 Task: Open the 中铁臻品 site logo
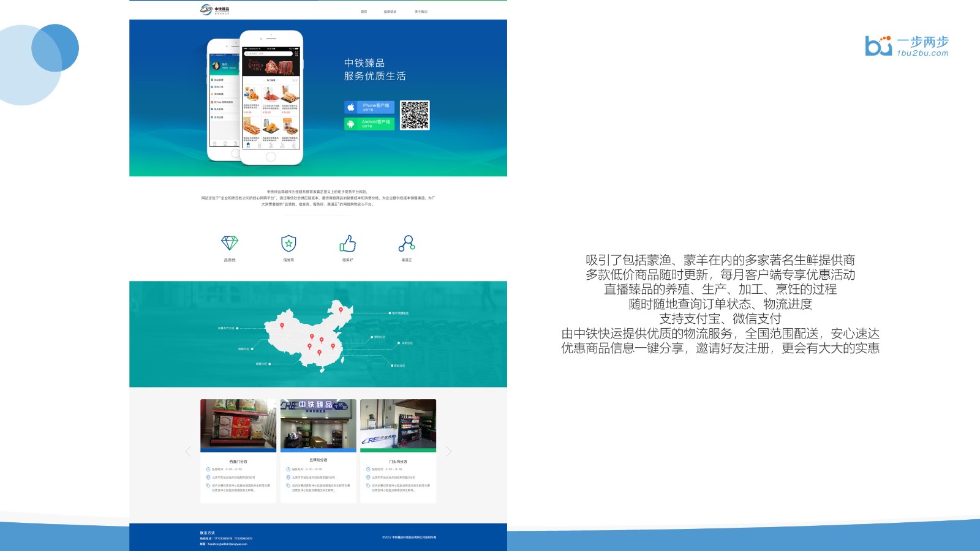[x=215, y=10]
